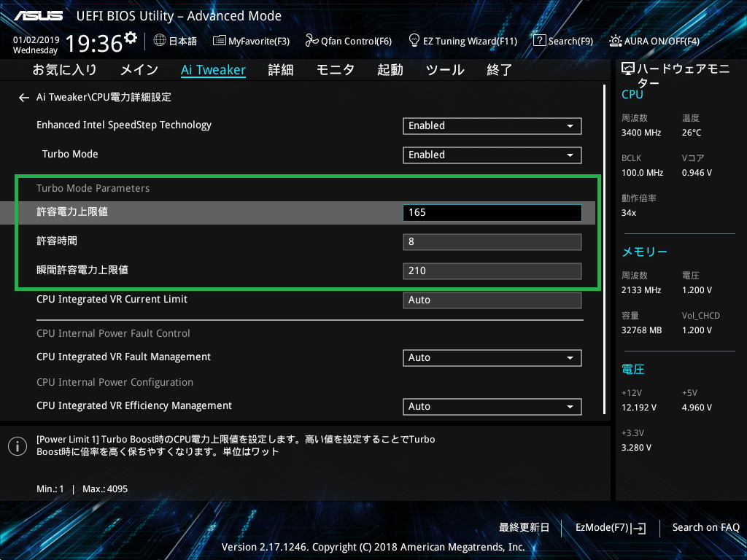Image resolution: width=747 pixels, height=560 pixels.
Task: Click the SpeedStep dropdown arrow
Action: coord(570,127)
